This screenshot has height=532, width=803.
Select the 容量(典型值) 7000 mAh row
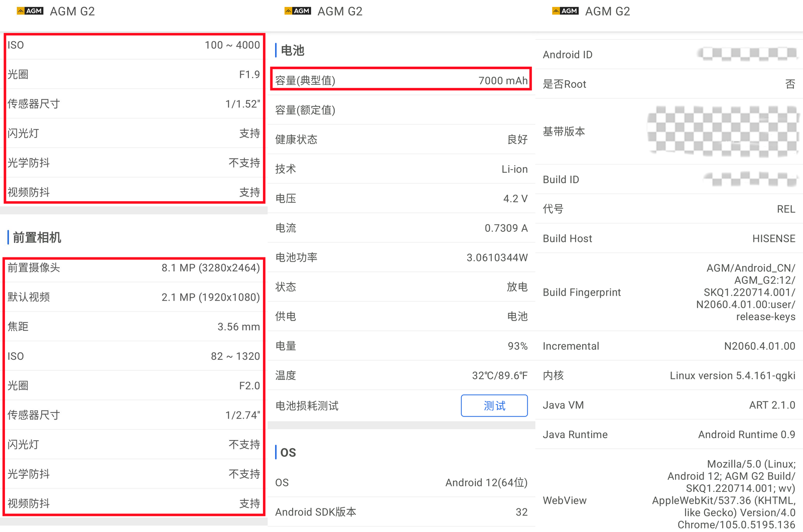(x=401, y=80)
